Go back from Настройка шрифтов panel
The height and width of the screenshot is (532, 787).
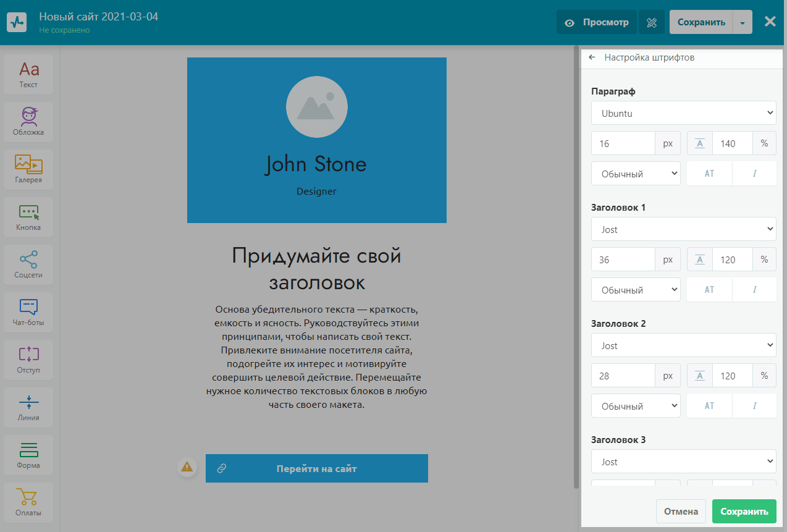pos(592,57)
